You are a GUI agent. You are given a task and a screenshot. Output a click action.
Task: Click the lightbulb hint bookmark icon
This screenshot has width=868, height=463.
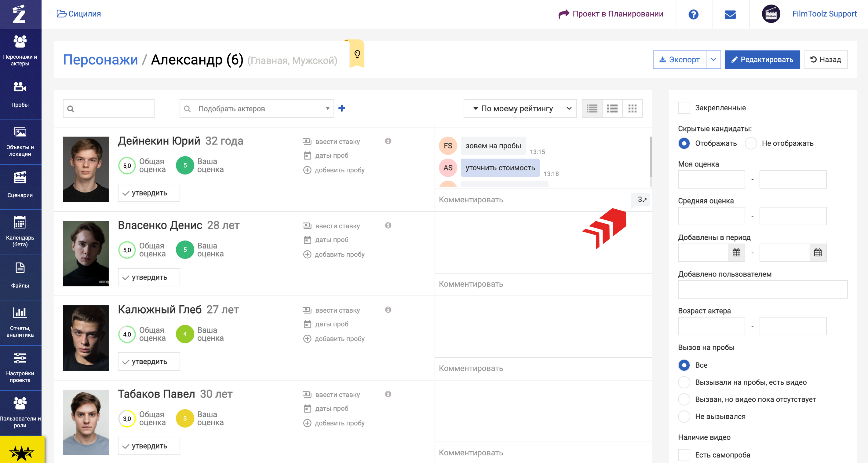click(357, 54)
